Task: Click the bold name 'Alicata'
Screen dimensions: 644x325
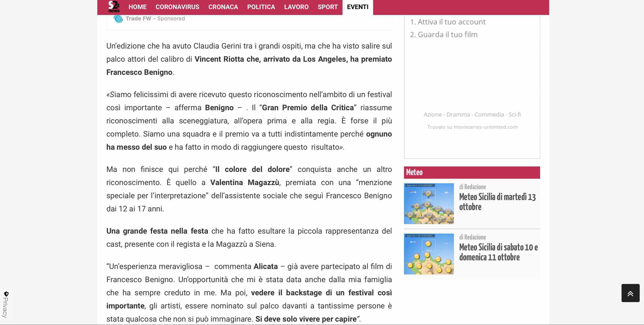Action: tap(266, 266)
